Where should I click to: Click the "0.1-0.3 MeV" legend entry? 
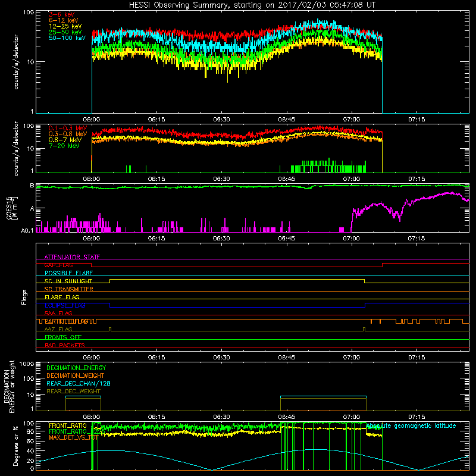point(68,128)
